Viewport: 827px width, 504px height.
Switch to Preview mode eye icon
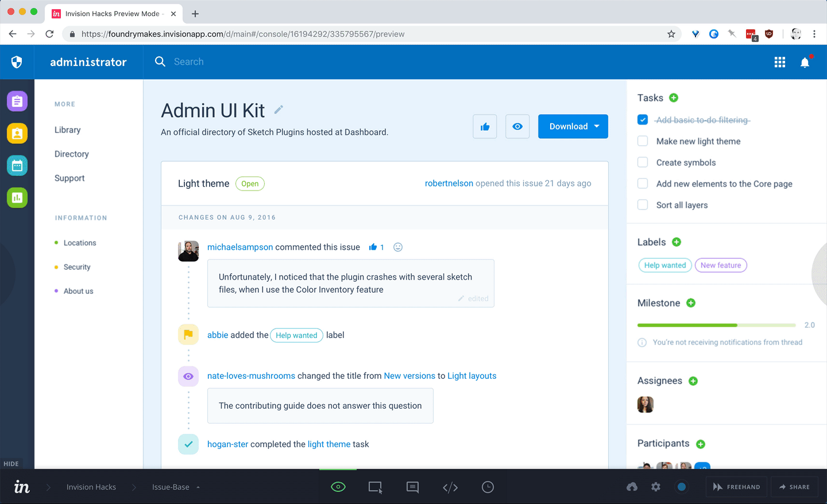338,487
